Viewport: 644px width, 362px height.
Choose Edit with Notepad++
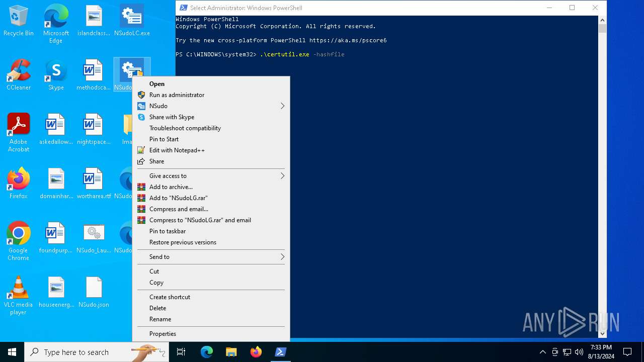coord(211,150)
